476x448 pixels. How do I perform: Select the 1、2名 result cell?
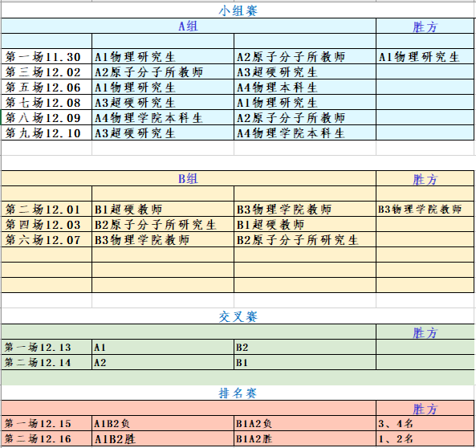[425, 438]
